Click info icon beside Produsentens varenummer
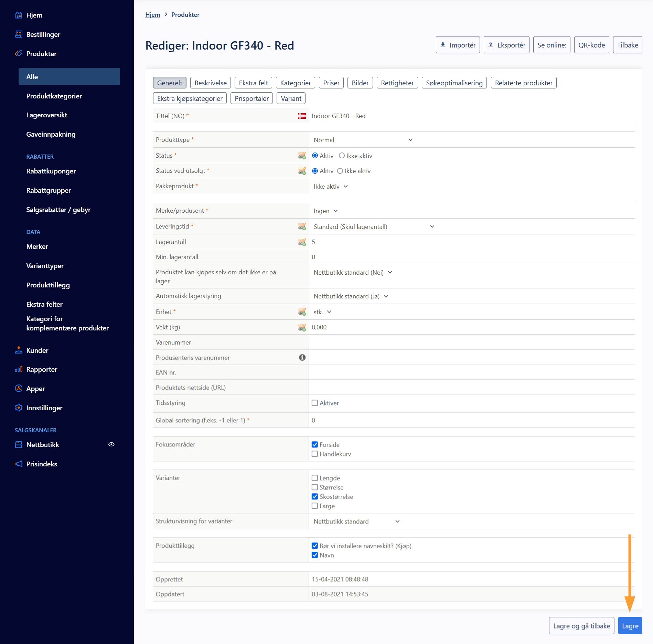The image size is (653, 644). pyautogui.click(x=302, y=358)
